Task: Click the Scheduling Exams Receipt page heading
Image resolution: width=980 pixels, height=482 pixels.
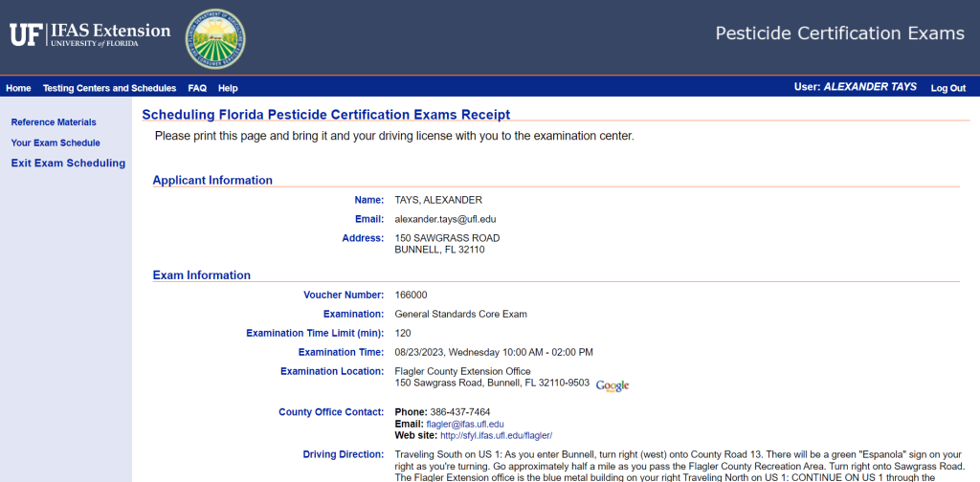Action: tap(325, 115)
